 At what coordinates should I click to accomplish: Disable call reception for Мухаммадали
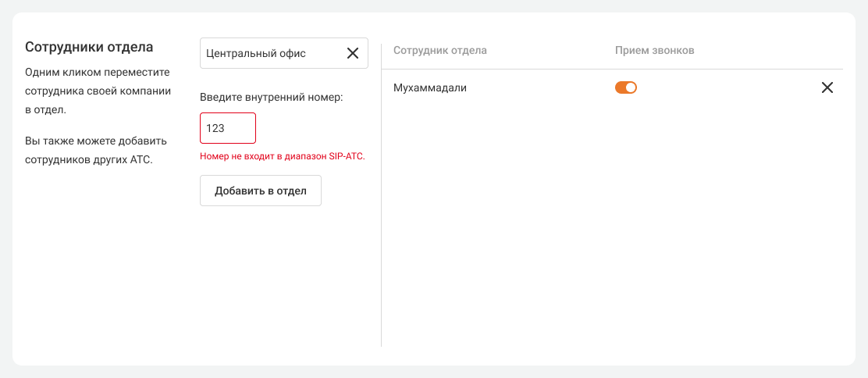(626, 87)
